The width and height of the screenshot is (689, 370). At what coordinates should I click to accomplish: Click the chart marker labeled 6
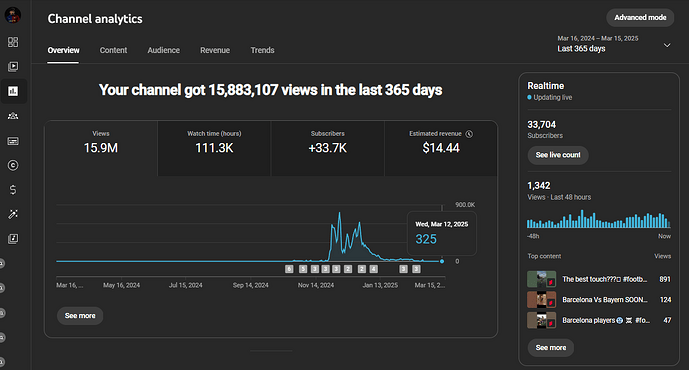click(x=289, y=269)
